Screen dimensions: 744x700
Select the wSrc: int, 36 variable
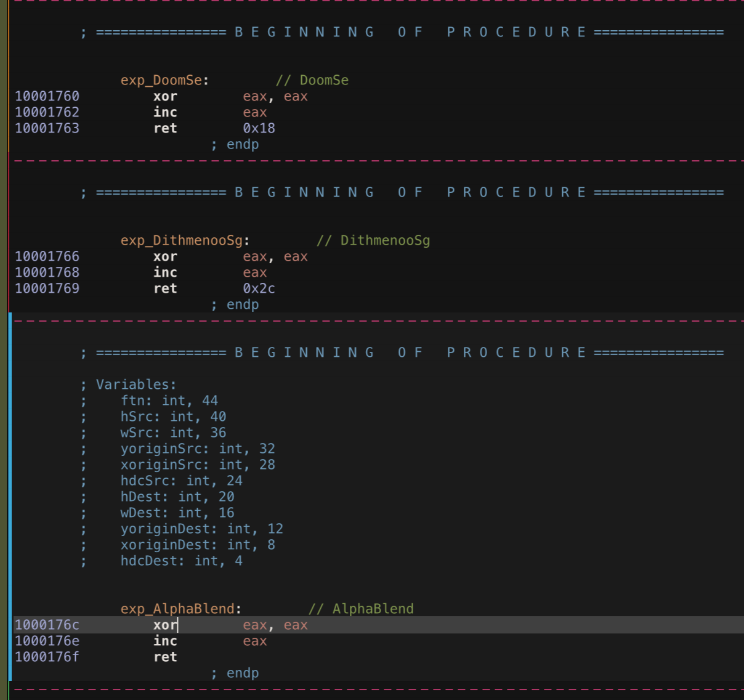click(x=174, y=433)
